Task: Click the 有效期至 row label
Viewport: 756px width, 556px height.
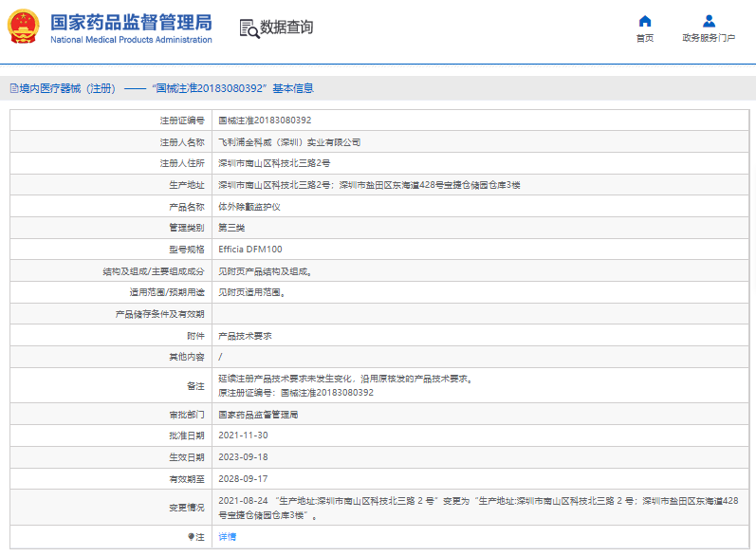Action: point(187,479)
